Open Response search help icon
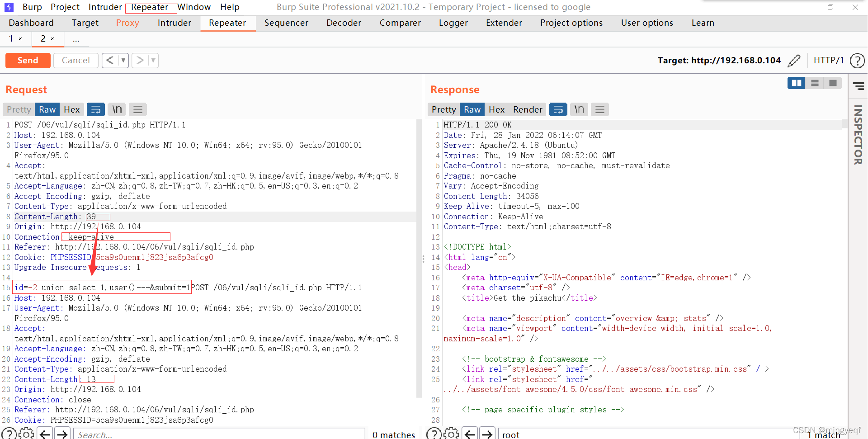The height and width of the screenshot is (439, 868). pos(434,434)
